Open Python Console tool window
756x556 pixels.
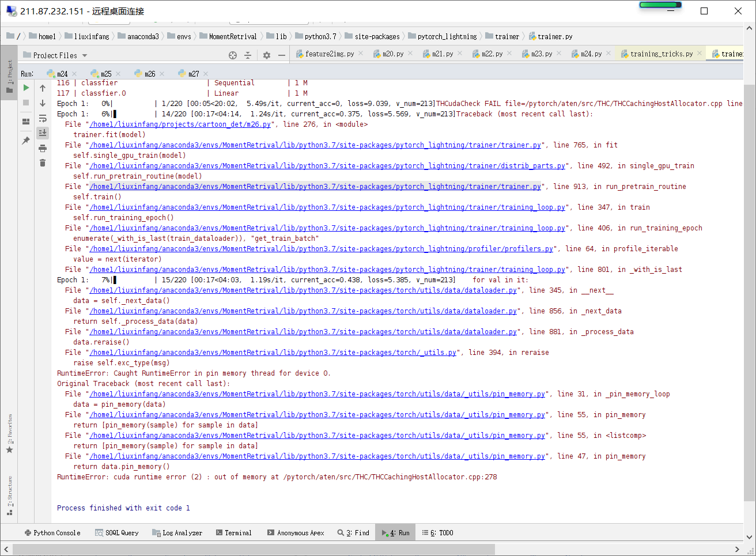(x=52, y=533)
